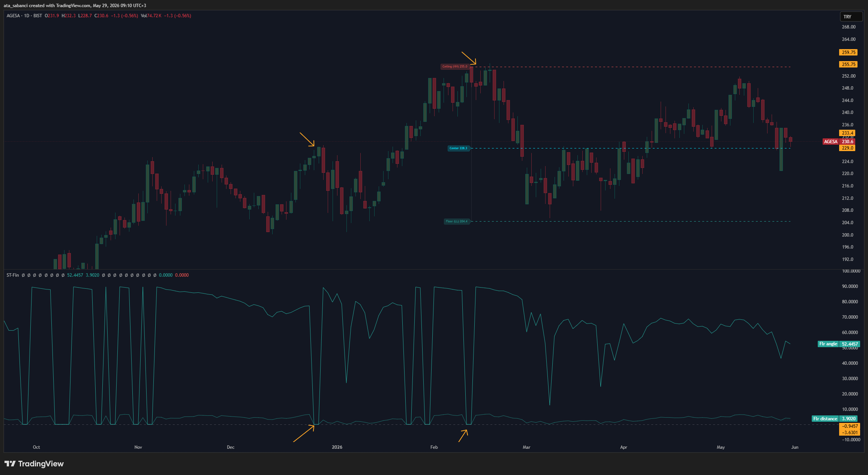Screen dimensions: 868x475
Task: Click the Vol 74.72K value in legend
Action: point(151,16)
